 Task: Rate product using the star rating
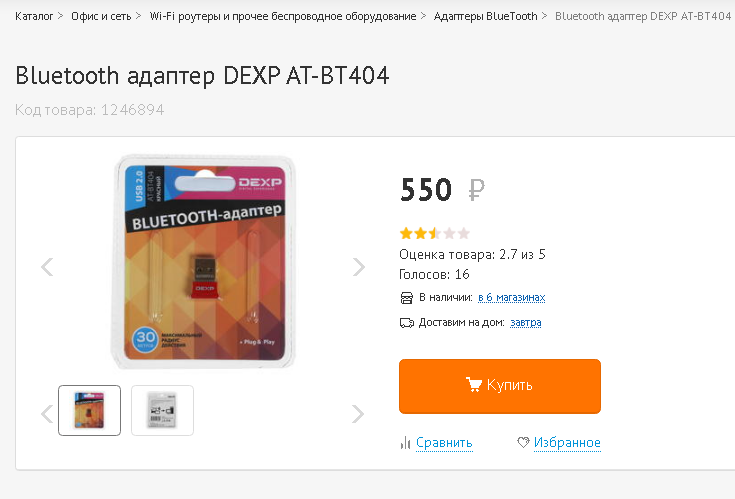(x=435, y=233)
